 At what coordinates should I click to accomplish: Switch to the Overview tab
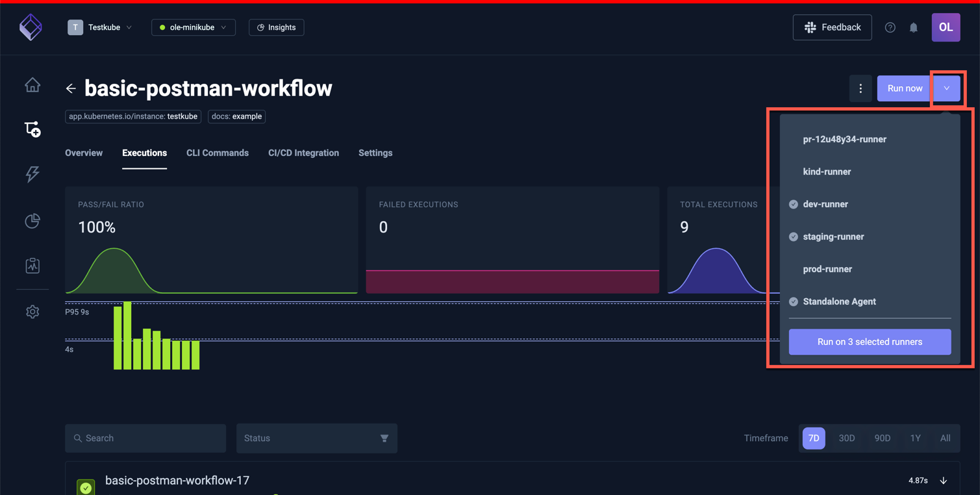click(83, 153)
